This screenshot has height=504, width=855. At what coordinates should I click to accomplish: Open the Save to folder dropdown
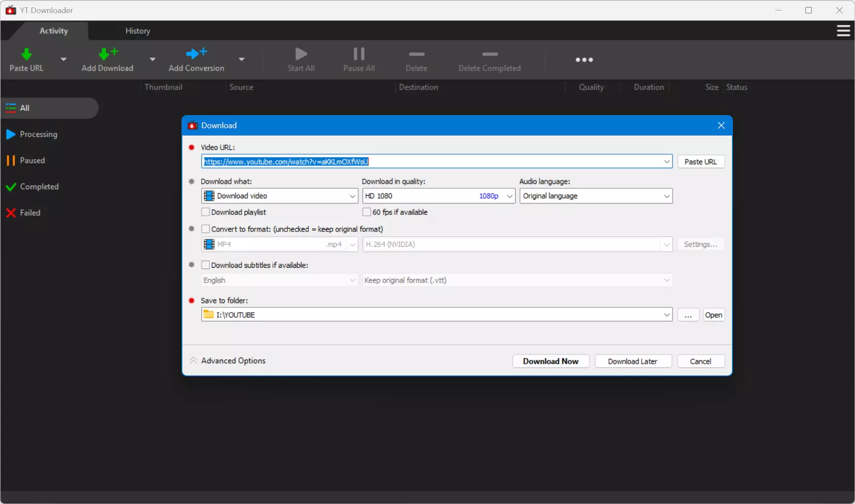point(667,315)
